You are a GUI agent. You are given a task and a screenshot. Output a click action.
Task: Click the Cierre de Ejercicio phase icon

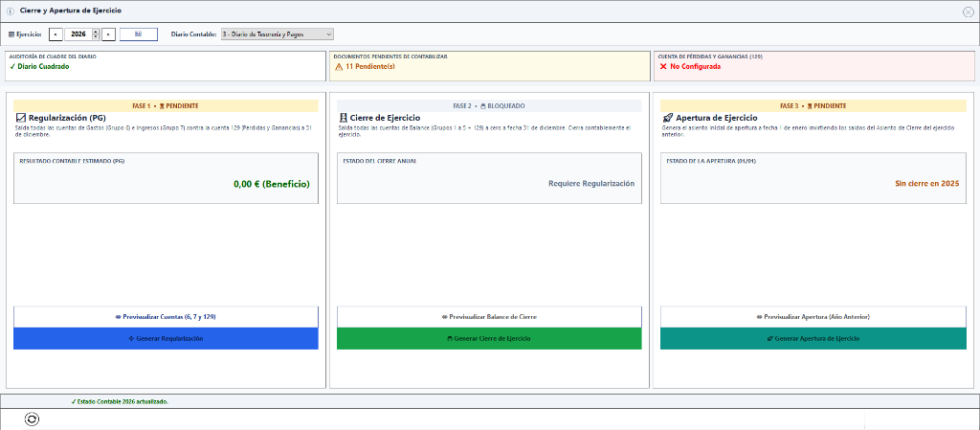pyautogui.click(x=343, y=118)
